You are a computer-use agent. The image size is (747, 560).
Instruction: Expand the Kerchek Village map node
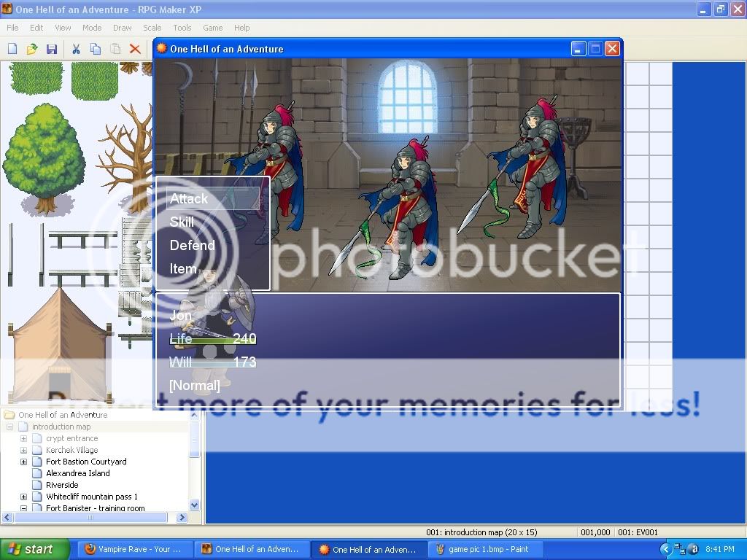[x=23, y=450]
